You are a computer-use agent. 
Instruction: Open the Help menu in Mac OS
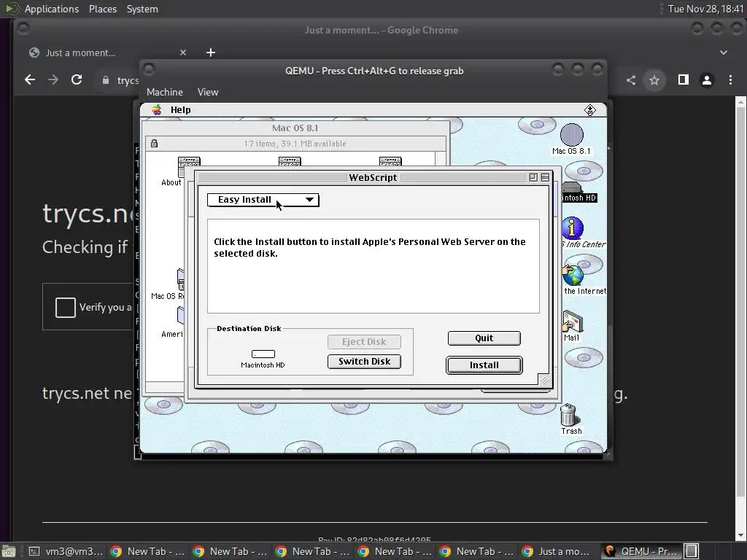tap(181, 110)
